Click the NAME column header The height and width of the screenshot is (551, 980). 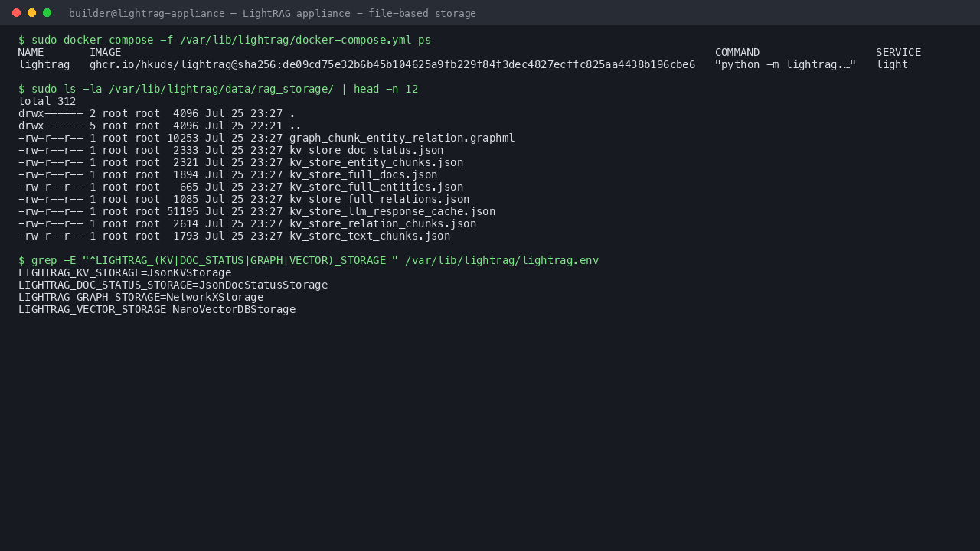tap(31, 52)
